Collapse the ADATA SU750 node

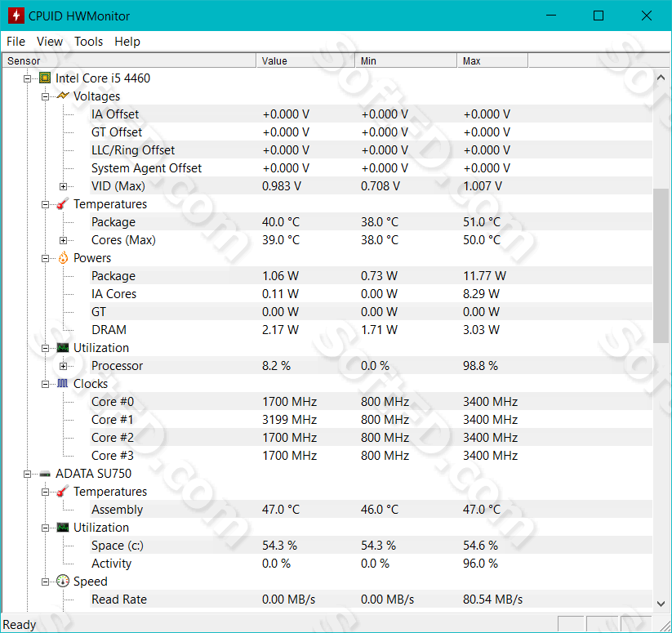(28, 474)
